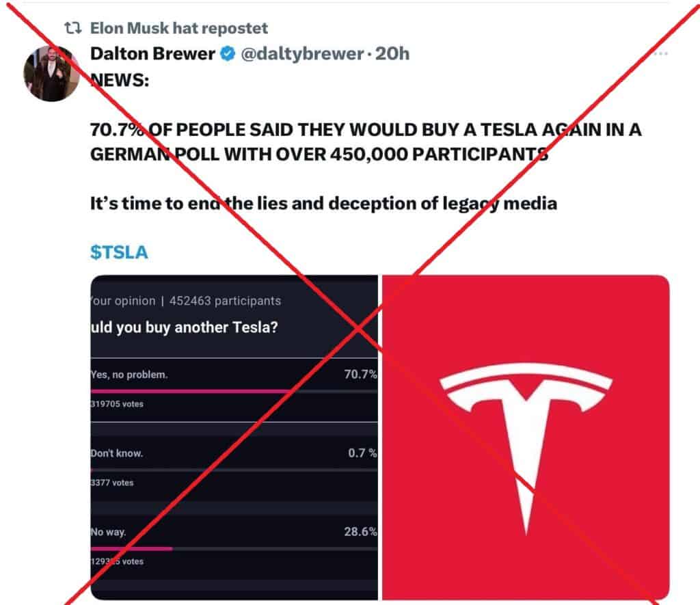Select the "Don't know." poll option
Screen dimensions: 700x605
(117, 453)
